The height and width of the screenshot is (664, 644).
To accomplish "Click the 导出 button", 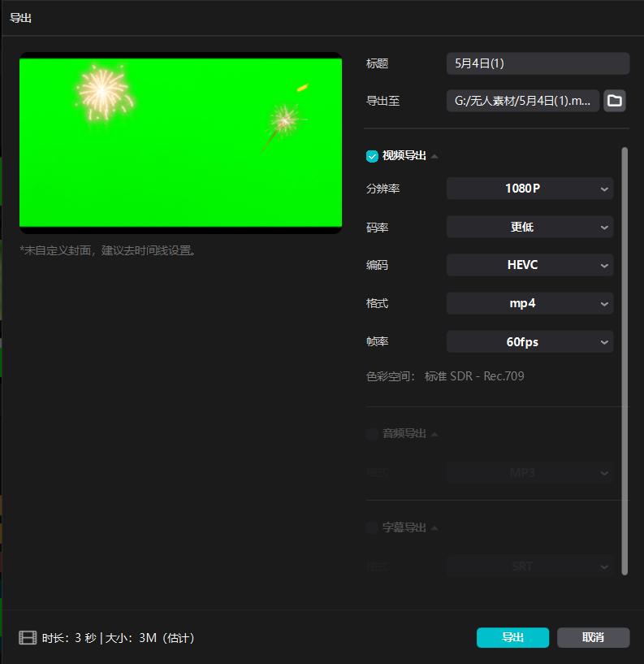I will (512, 638).
